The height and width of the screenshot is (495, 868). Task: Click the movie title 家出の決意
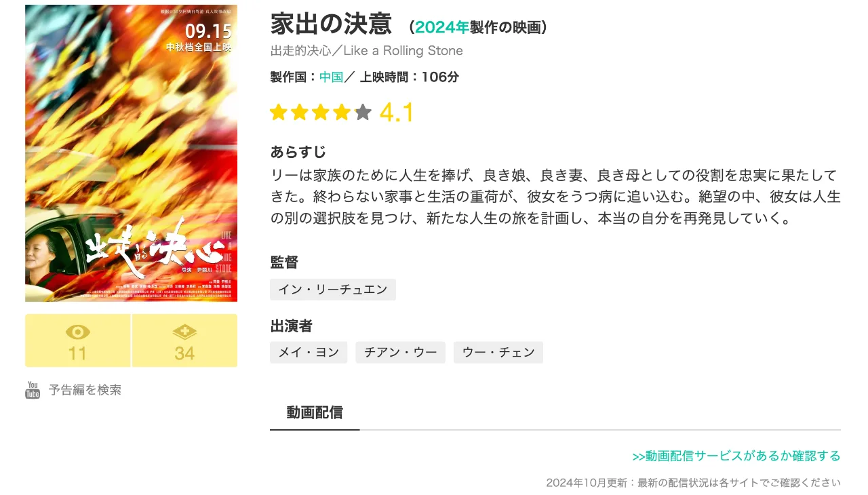(x=331, y=24)
